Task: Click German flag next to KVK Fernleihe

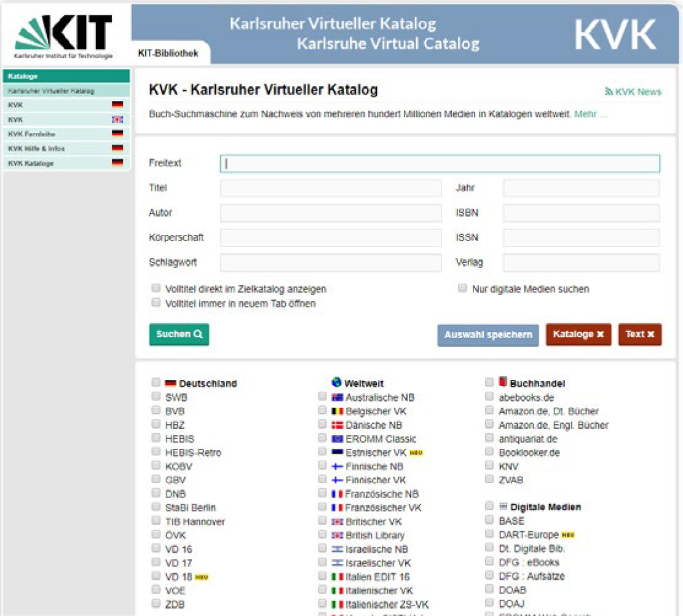Action: (x=117, y=133)
